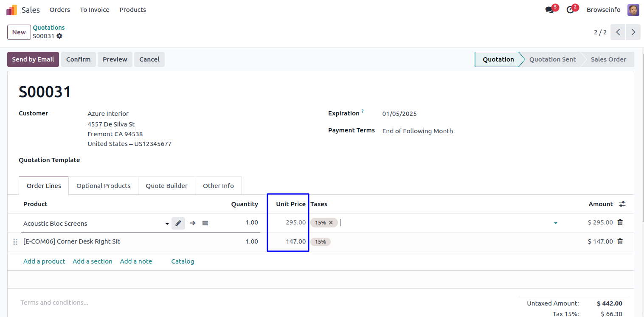
Task: Switch to the Optional Products tab
Action: point(103,186)
